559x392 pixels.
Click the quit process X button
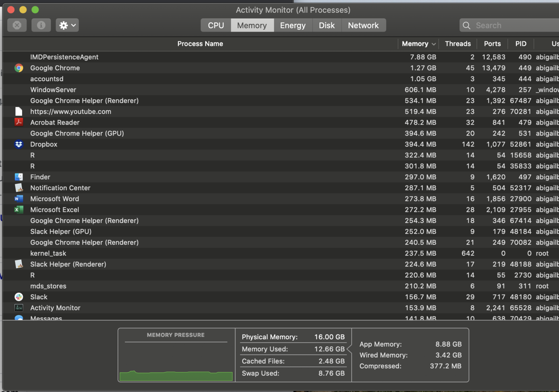tap(17, 25)
